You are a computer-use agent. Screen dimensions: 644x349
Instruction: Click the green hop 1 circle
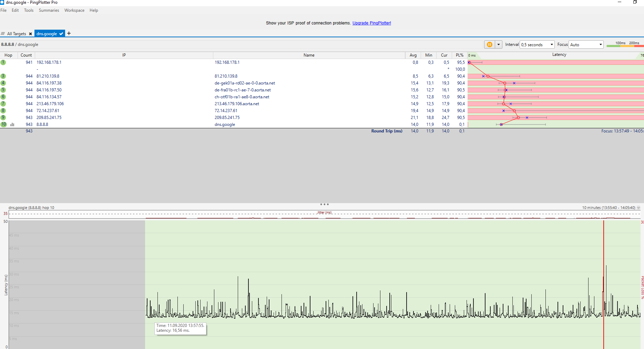point(3,62)
